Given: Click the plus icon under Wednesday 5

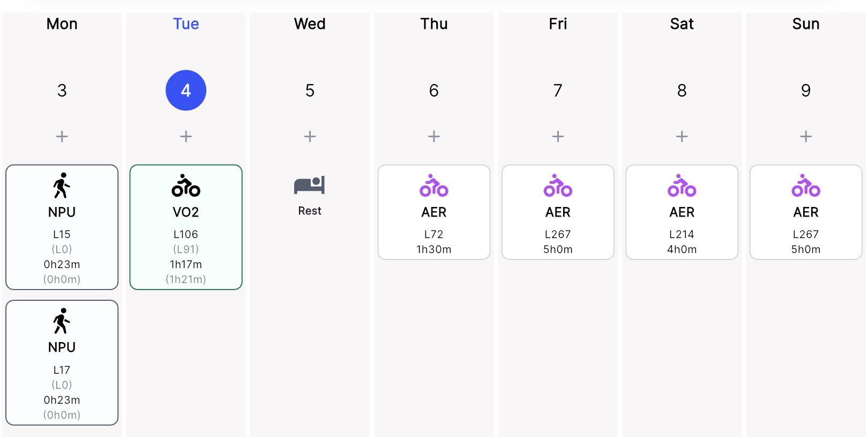Looking at the screenshot, I should (x=310, y=137).
